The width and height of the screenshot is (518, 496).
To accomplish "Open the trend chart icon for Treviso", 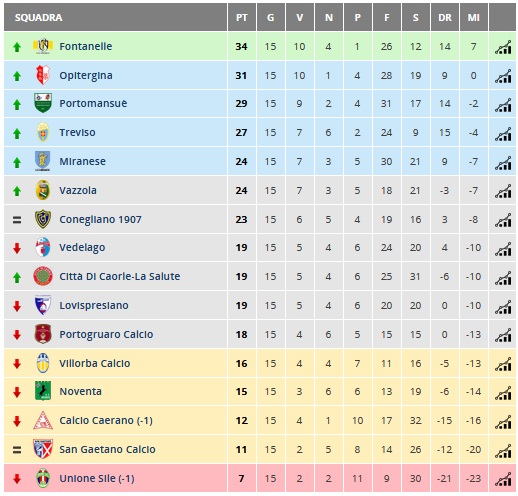I will click(x=503, y=133).
